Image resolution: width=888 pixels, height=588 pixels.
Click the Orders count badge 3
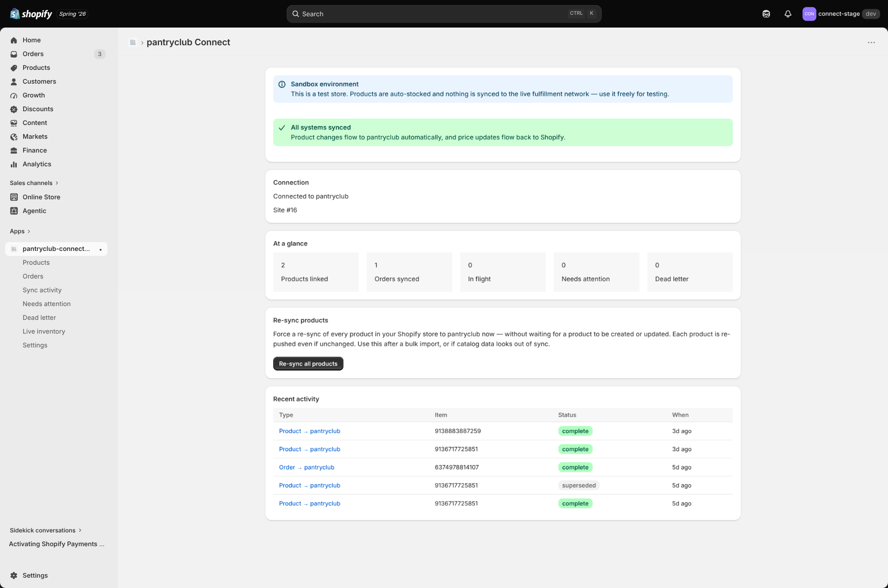[x=99, y=54]
